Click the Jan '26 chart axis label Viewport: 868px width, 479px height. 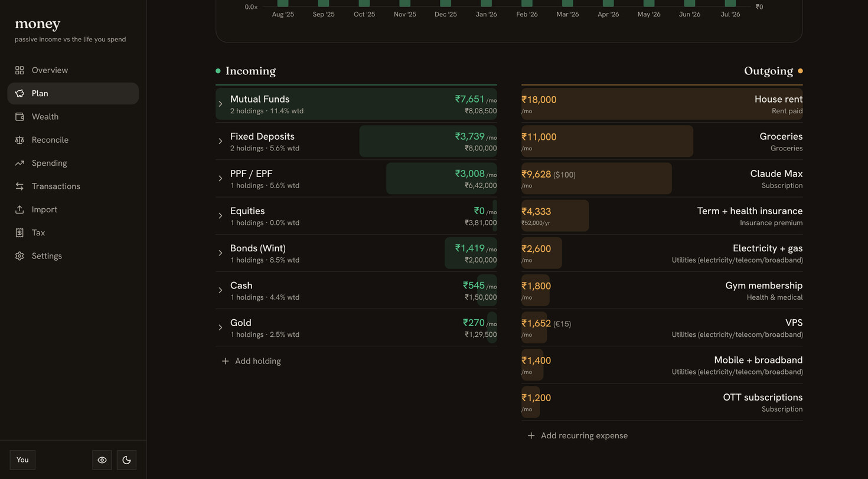(486, 14)
